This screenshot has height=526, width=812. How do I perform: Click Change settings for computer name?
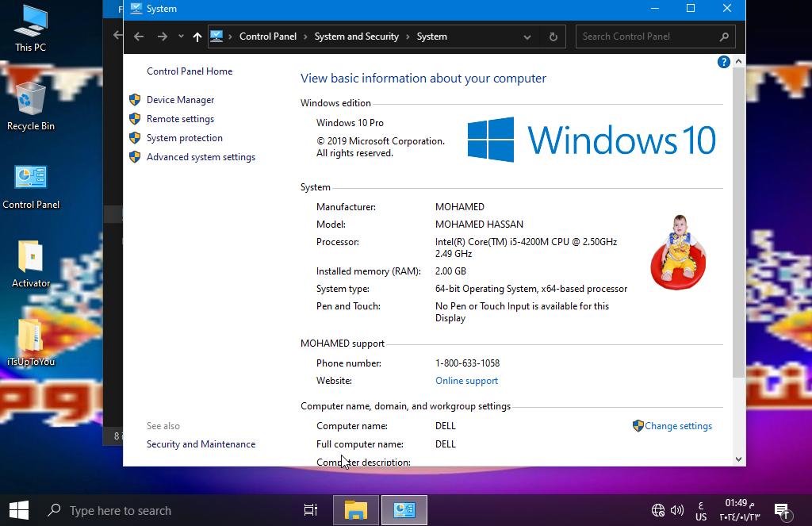pyautogui.click(x=678, y=426)
